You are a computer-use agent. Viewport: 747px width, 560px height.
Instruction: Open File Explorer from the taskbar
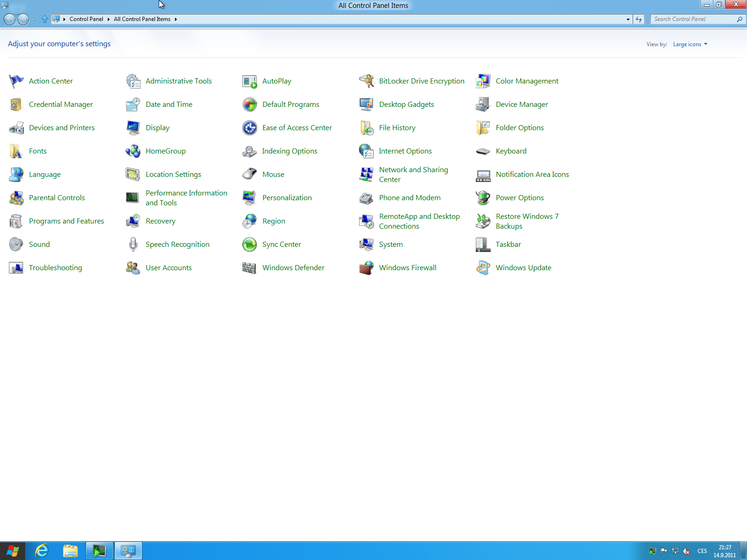click(70, 551)
